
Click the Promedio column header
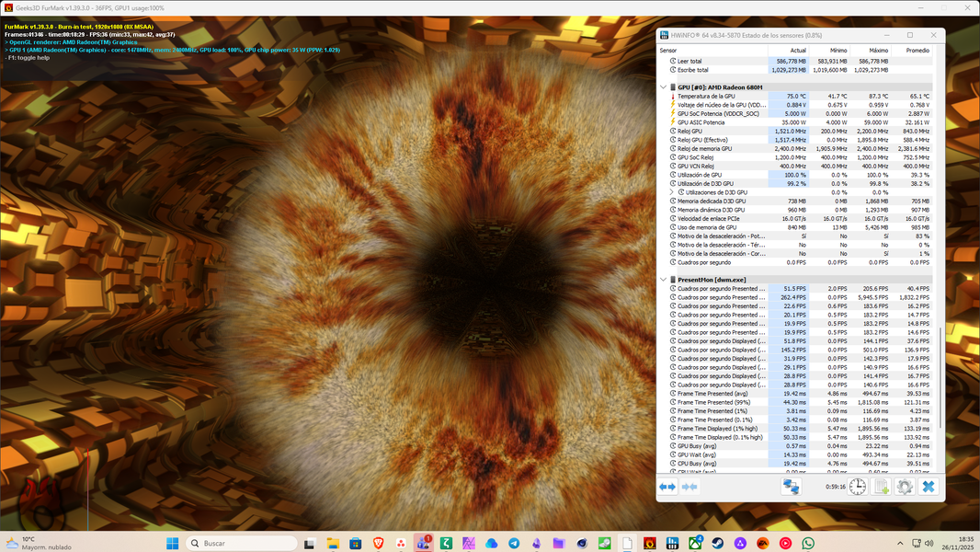coord(917,51)
